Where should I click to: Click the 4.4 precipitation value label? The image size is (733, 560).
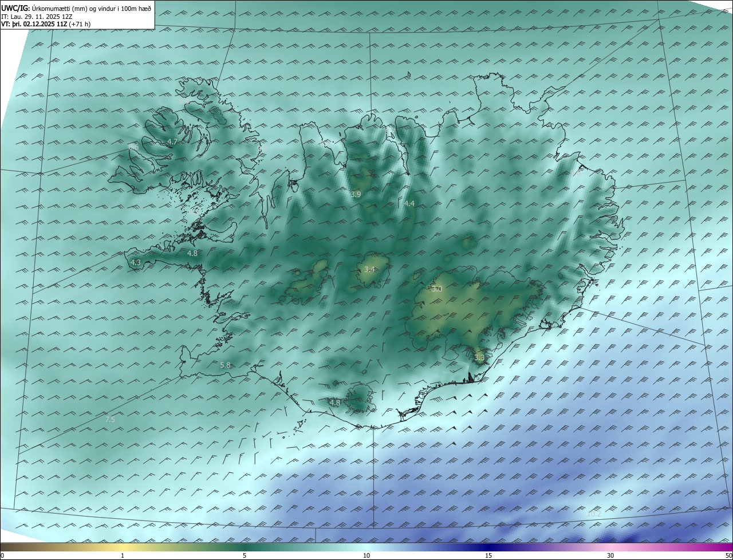tap(409, 203)
